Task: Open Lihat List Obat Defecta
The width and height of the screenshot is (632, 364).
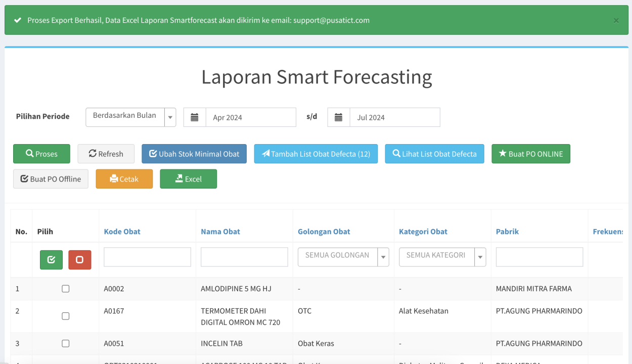Action: (x=434, y=154)
